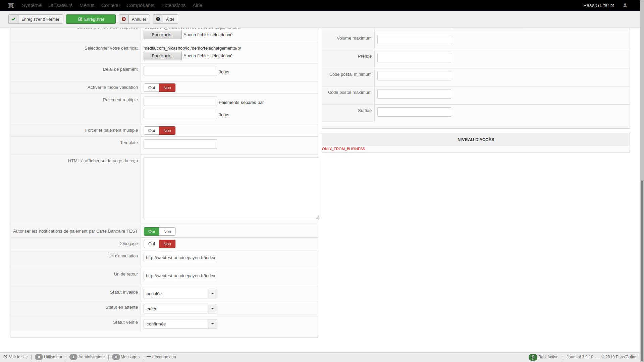
Task: Click the Délai de paiement input field
Action: [180, 71]
